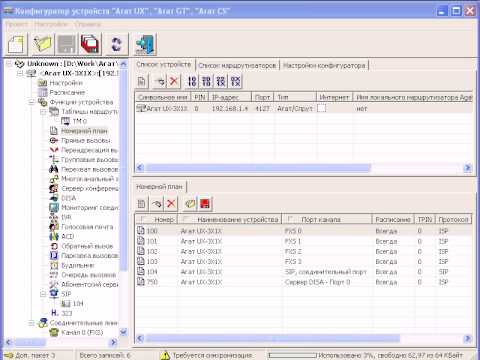Click red square icon in numbering plan toolbar
The image size is (480, 360).
click(x=205, y=204)
